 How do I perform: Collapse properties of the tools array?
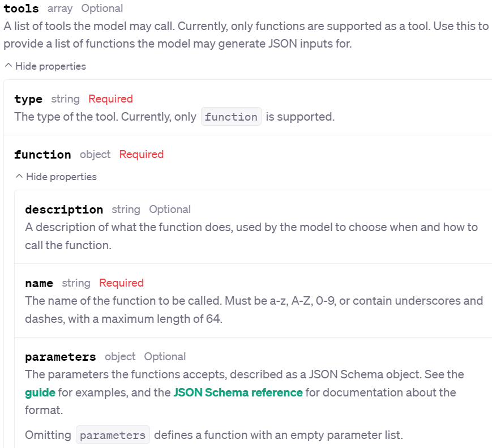(45, 66)
